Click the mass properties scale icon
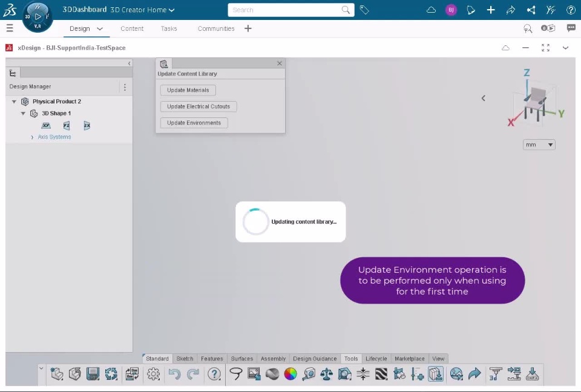The height and width of the screenshot is (392, 581). pos(326,374)
